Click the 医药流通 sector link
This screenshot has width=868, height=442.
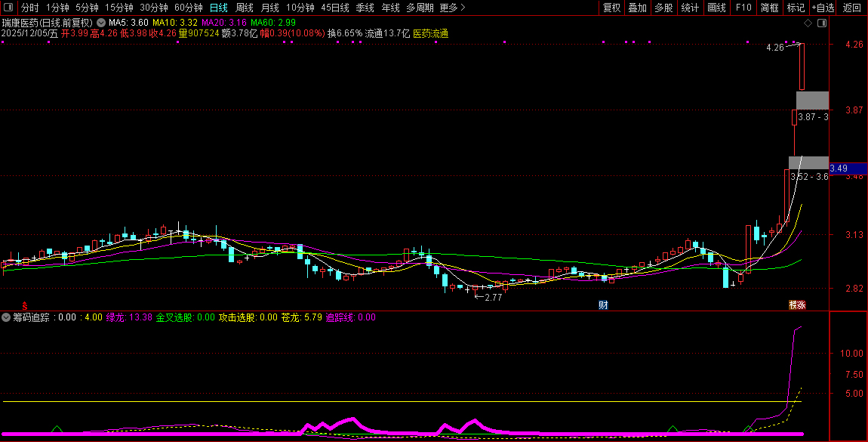tap(431, 34)
